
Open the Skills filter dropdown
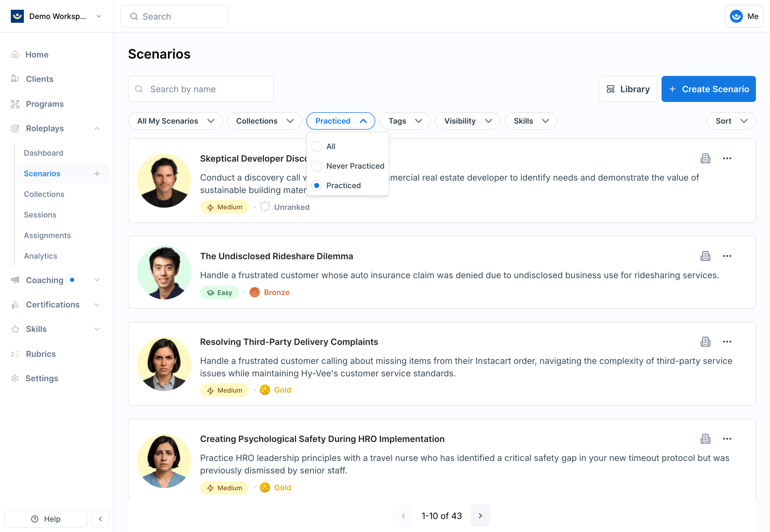[531, 121]
